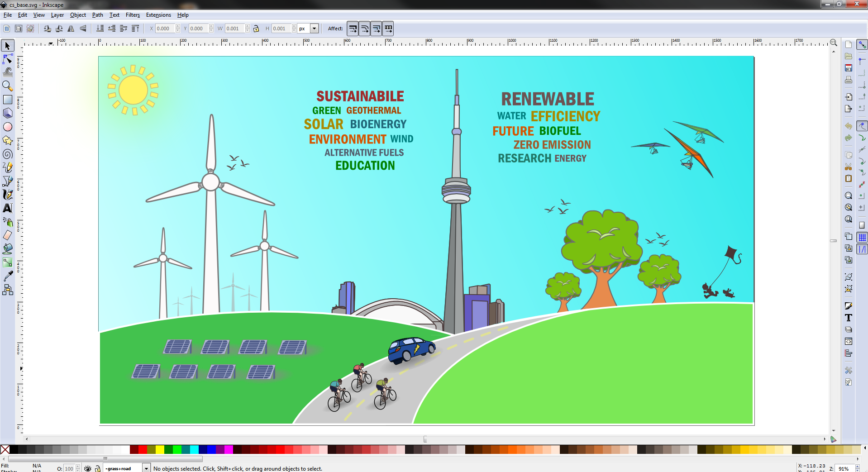The width and height of the screenshot is (868, 472).
Task: Click the Print document icon
Action: (849, 80)
